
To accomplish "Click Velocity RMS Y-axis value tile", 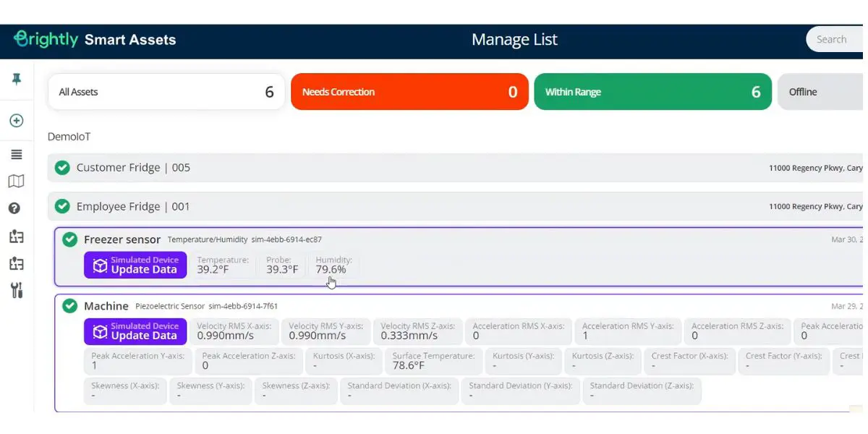I will tap(326, 331).
